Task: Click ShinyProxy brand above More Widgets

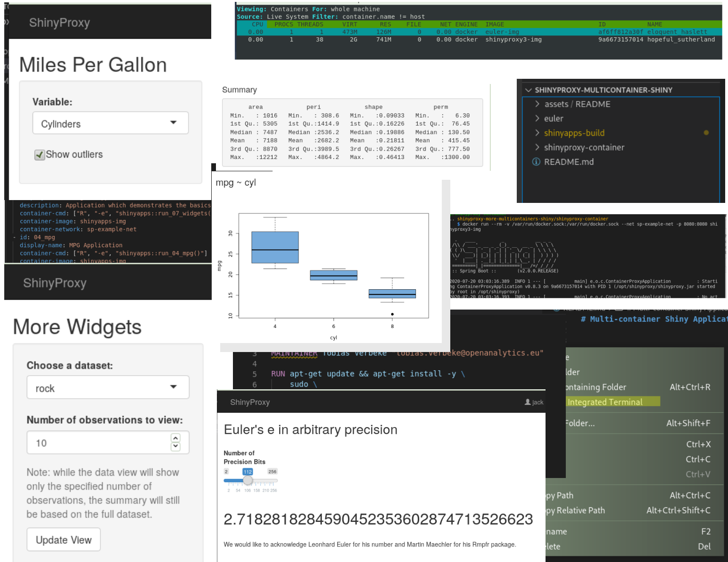Action: click(55, 283)
